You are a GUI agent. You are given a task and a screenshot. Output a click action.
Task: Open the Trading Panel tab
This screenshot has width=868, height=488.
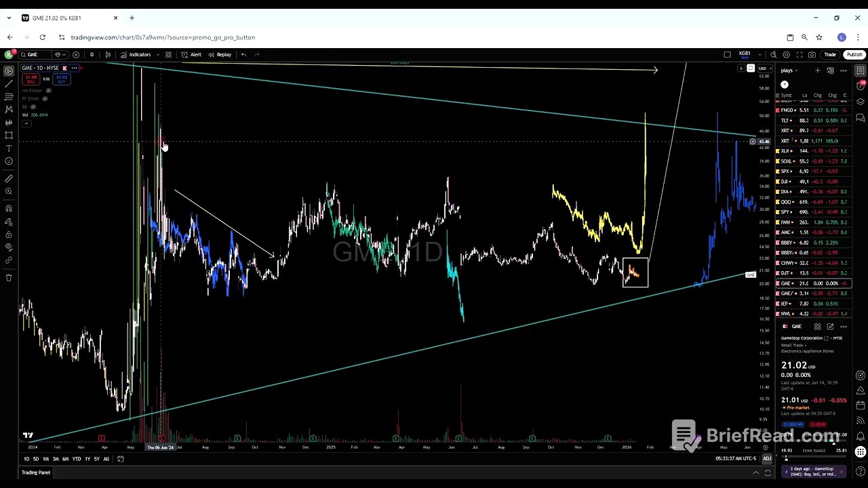(35, 472)
